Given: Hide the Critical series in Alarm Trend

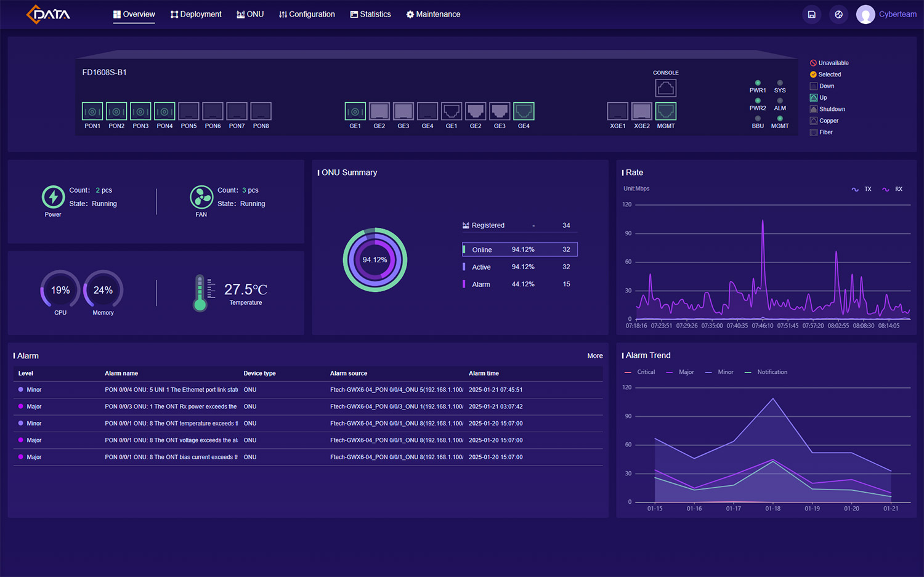Looking at the screenshot, I should (x=640, y=372).
